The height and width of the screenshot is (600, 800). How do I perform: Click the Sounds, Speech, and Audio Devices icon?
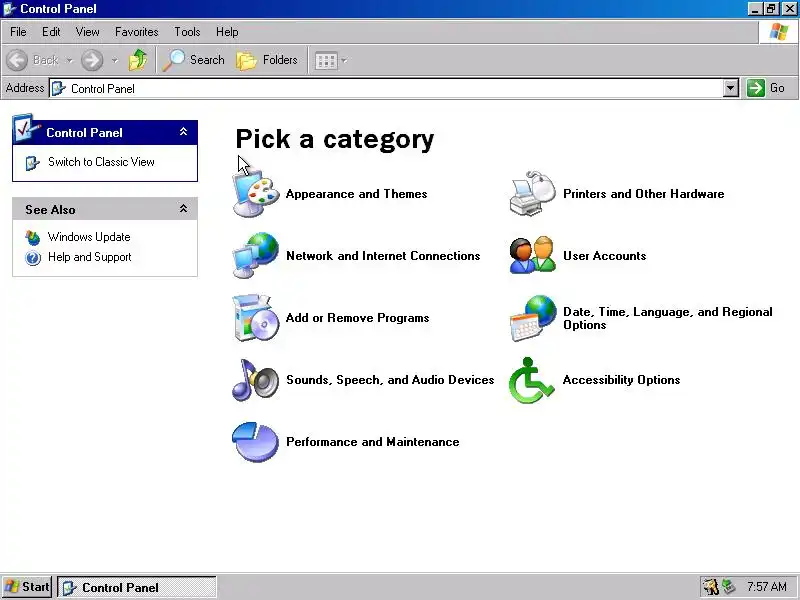coord(256,380)
